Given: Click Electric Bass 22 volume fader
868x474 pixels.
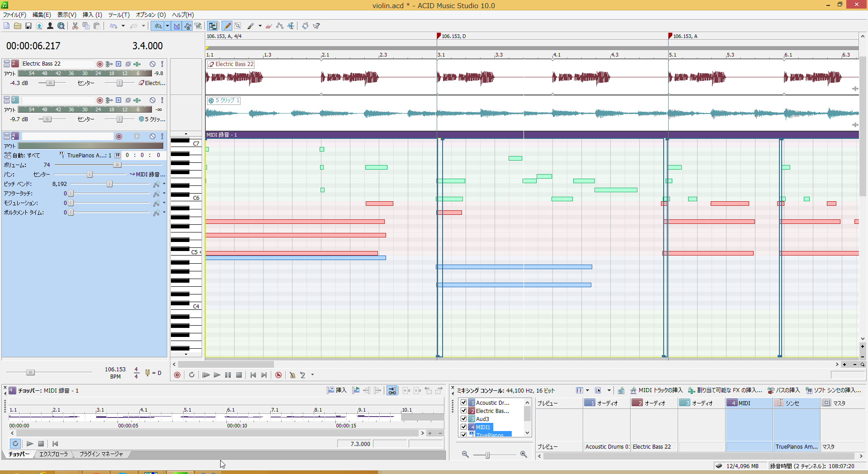Looking at the screenshot, I should 50,83.
